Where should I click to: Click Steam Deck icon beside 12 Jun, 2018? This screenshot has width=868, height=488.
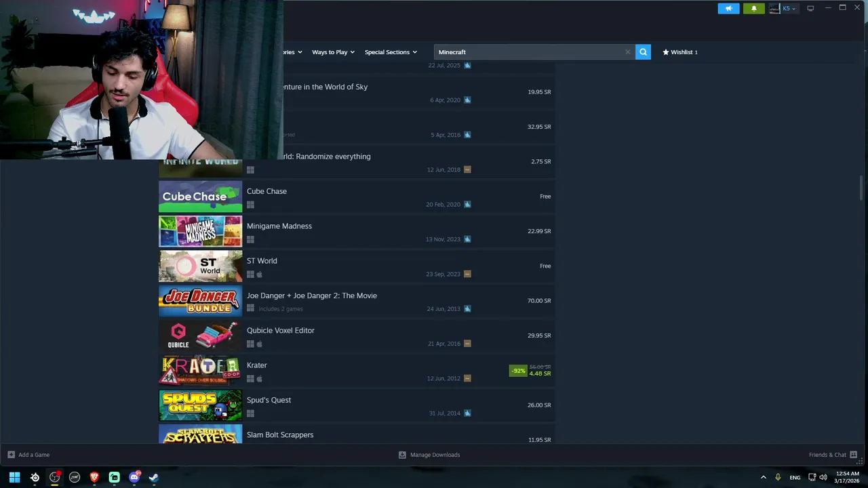[467, 169]
